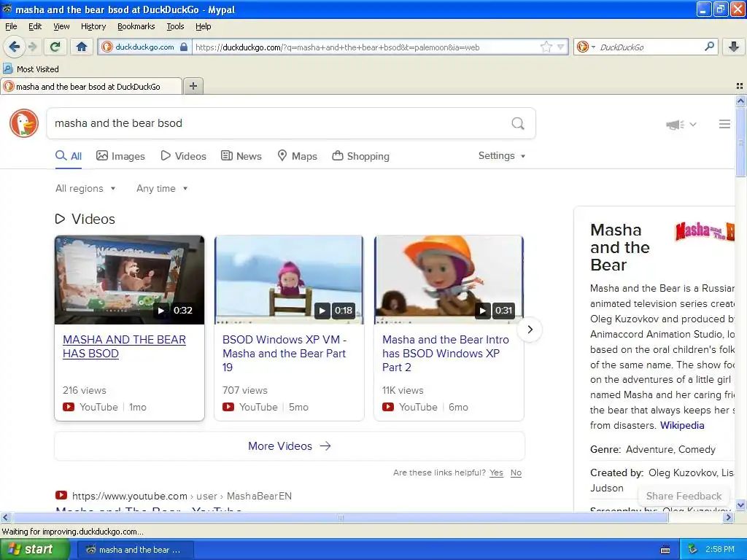Switch to the Maps tab
This screenshot has height=560, width=747.
click(298, 156)
